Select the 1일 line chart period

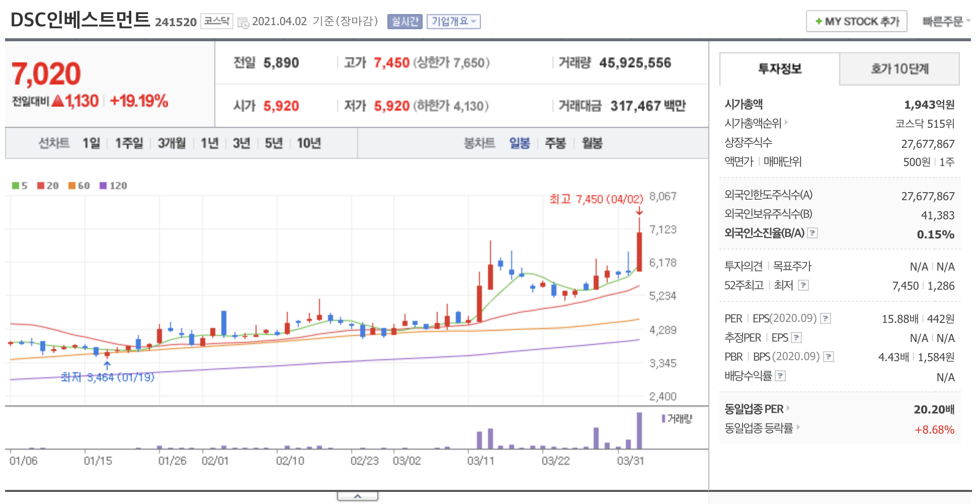[92, 143]
